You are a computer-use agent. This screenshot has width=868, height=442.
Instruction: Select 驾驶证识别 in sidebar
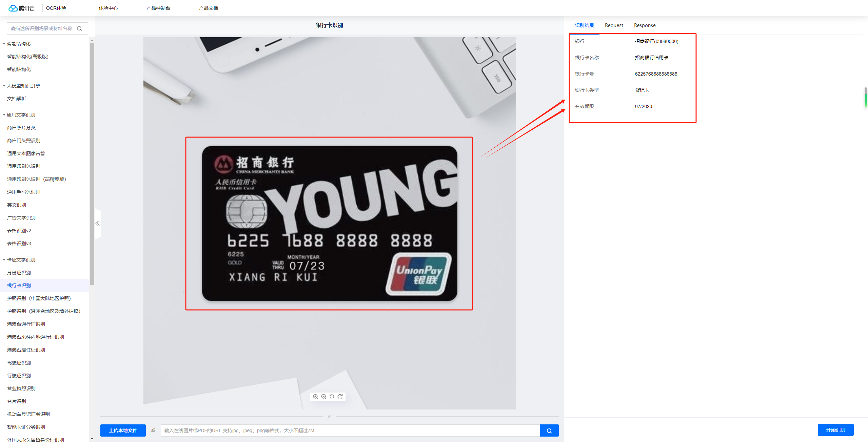click(19, 363)
